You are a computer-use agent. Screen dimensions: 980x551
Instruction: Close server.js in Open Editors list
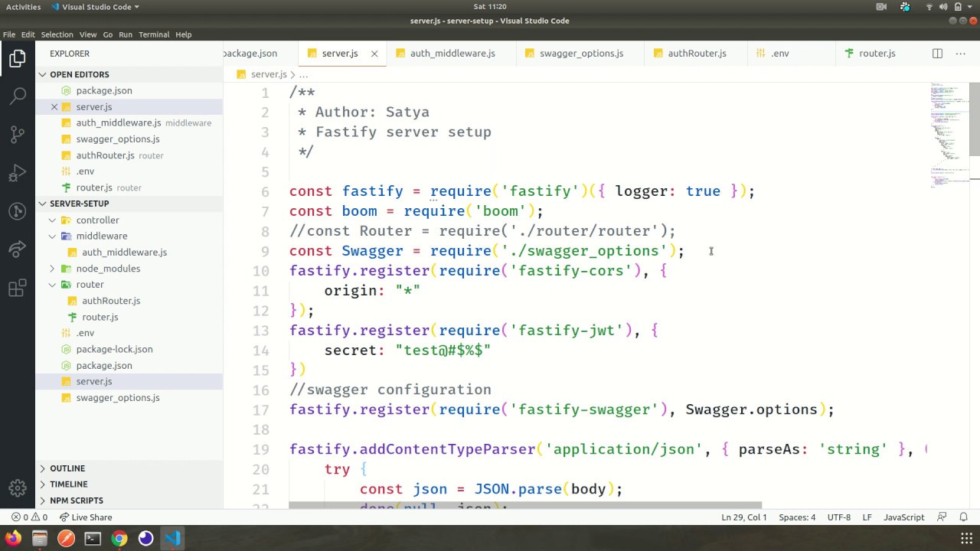coord(54,107)
